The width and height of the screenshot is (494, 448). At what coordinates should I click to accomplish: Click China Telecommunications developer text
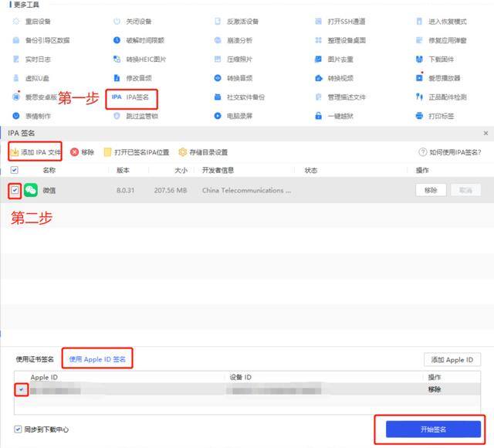pos(246,191)
